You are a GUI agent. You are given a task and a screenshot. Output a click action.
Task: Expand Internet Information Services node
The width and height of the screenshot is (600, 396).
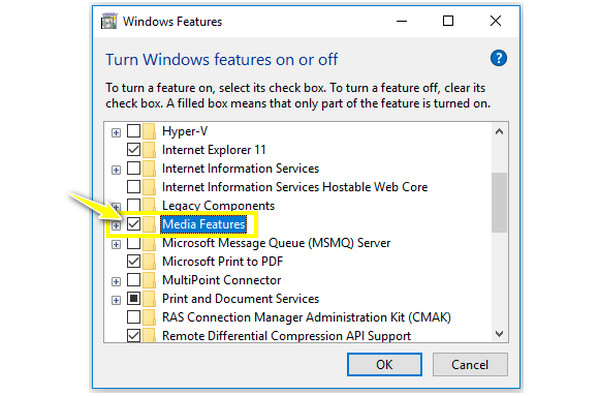tap(116, 170)
